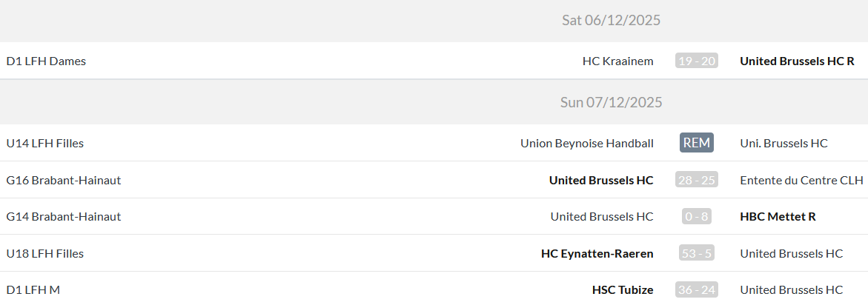Select Union Beynoise Handball team
The width and height of the screenshot is (868, 305).
pos(586,143)
